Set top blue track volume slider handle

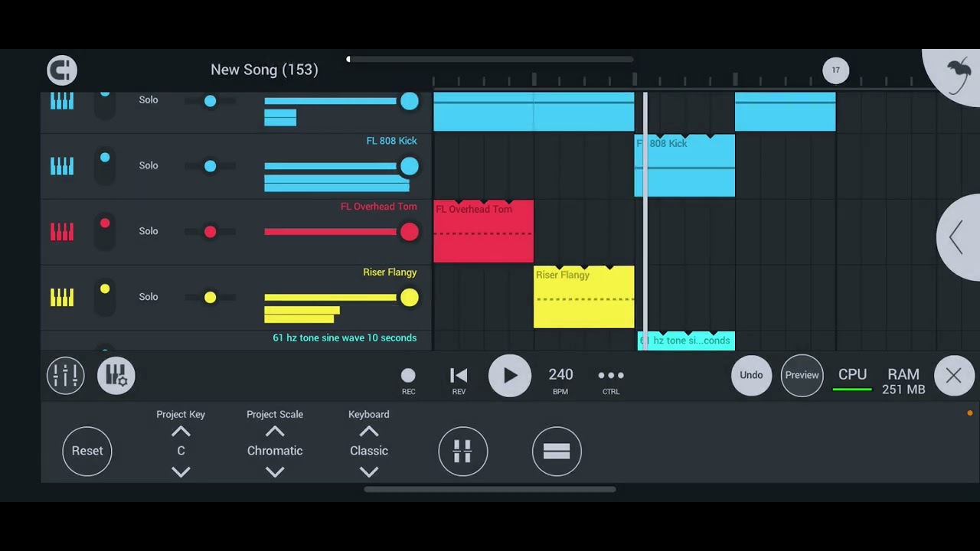(x=410, y=101)
